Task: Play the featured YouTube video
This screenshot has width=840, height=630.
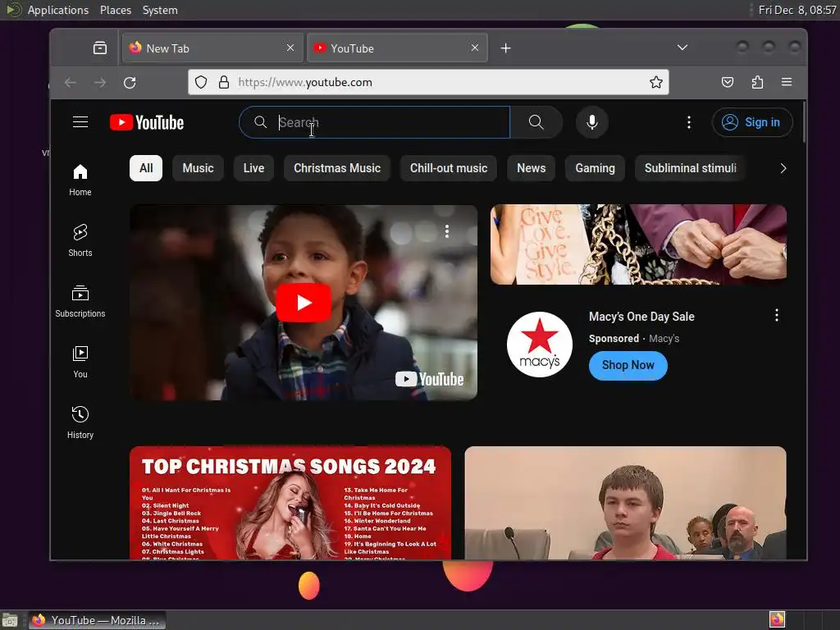Action: click(x=304, y=303)
